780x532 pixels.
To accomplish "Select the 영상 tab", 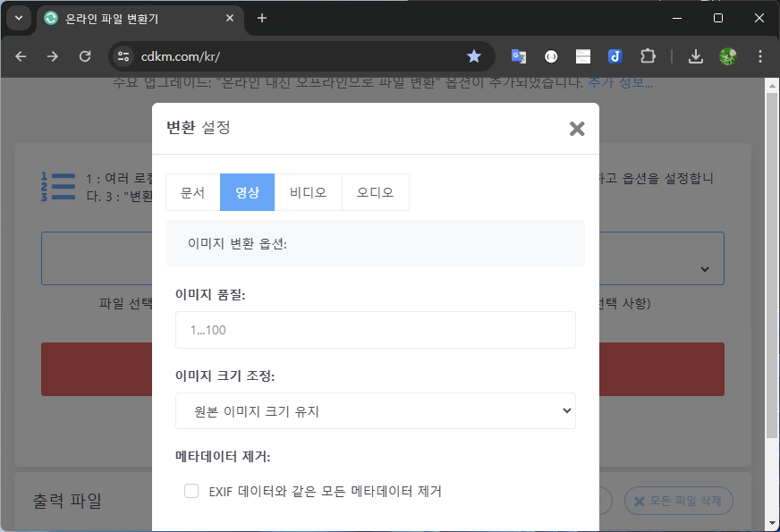I will [x=247, y=192].
